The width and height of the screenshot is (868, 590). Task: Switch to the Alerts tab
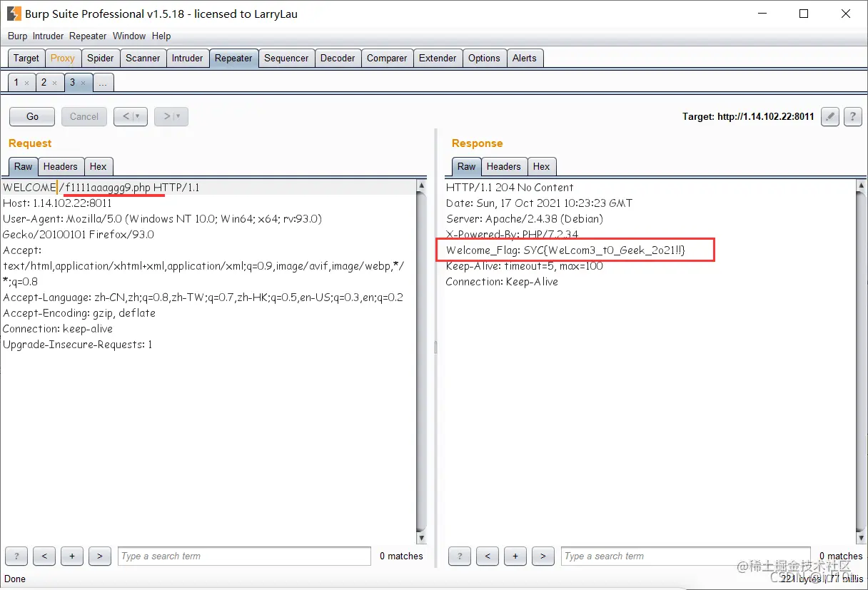point(524,59)
